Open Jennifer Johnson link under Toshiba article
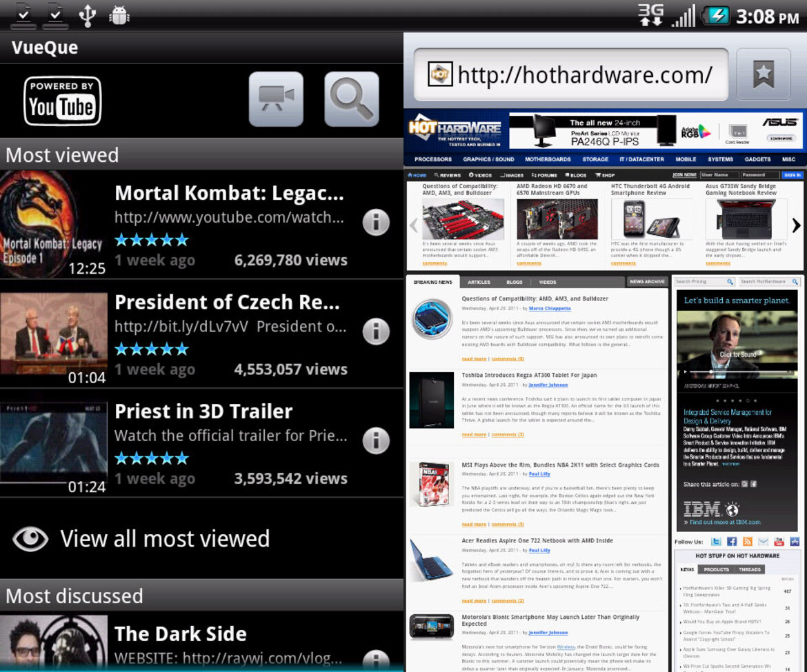 (548, 385)
